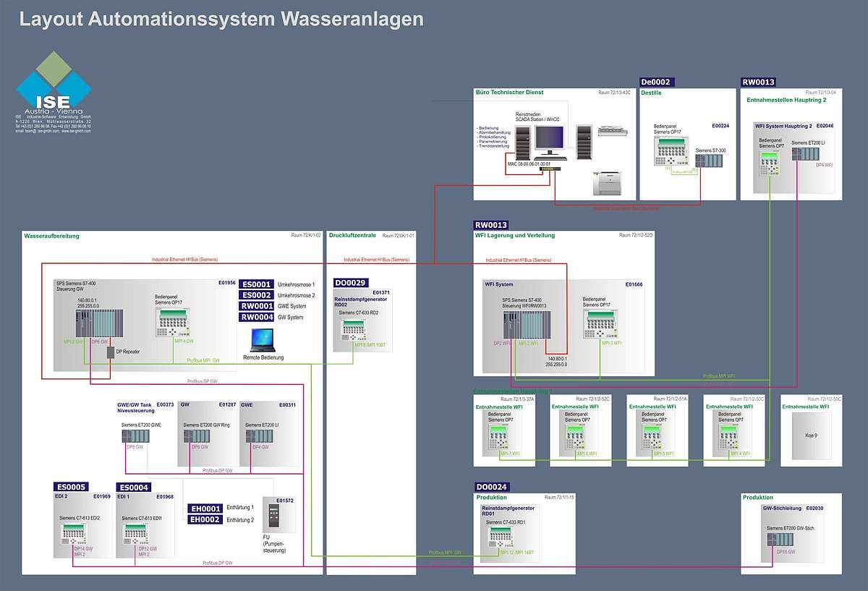
Task: Click the RW0013 tag above WFI Lagerung und Verteilung
Action: click(492, 225)
